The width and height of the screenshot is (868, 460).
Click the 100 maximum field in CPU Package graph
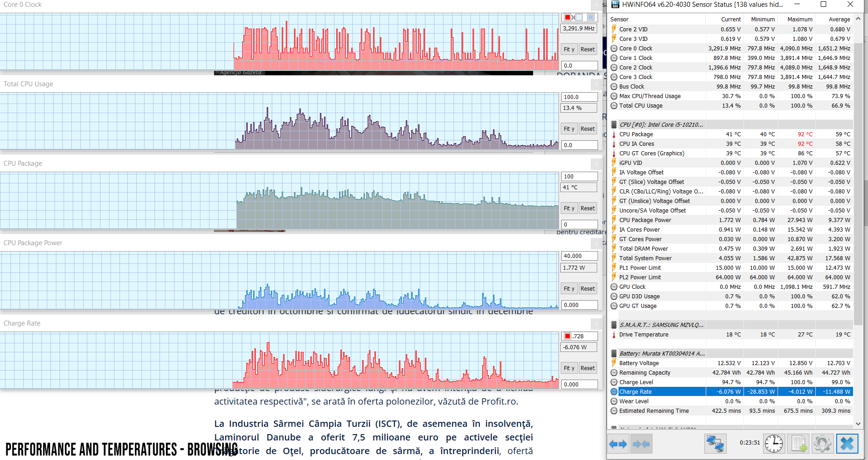[x=579, y=177]
